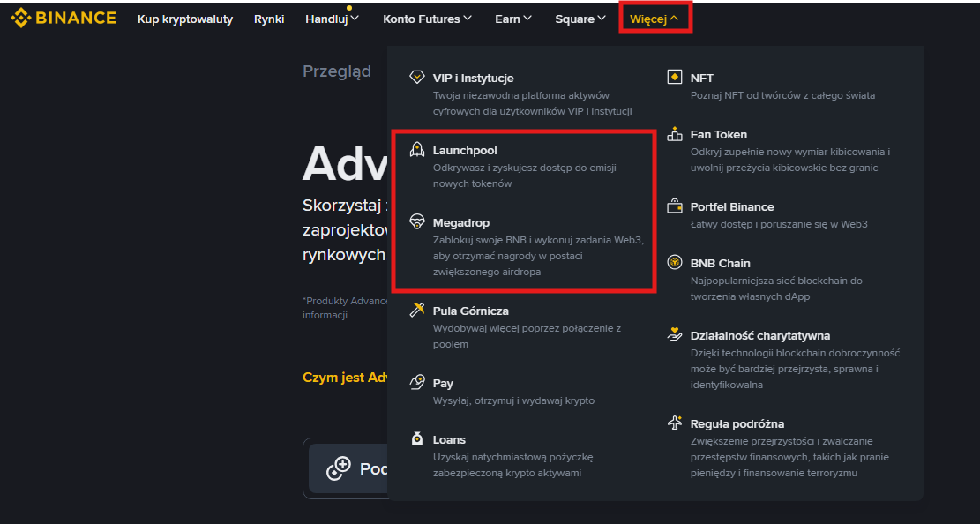This screenshot has height=524, width=980.
Task: Click the yellow Czym jest Adv link
Action: tap(345, 377)
